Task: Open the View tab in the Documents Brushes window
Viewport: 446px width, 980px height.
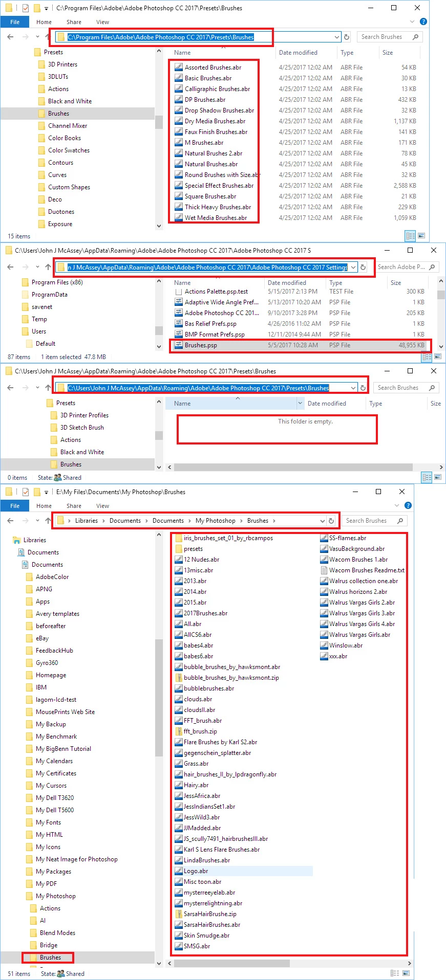Action: coord(102,506)
